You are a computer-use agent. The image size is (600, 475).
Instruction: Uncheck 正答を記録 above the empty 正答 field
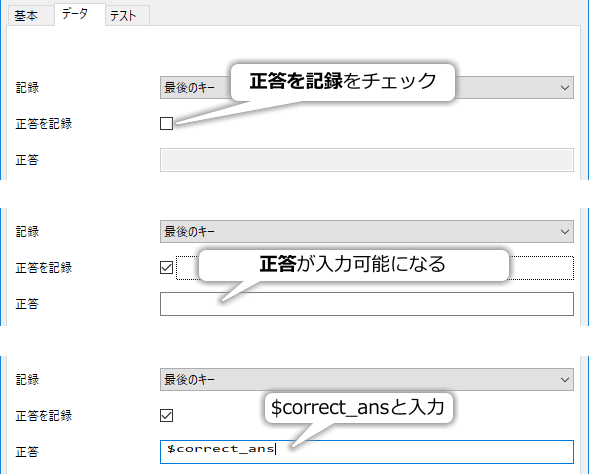click(x=166, y=268)
